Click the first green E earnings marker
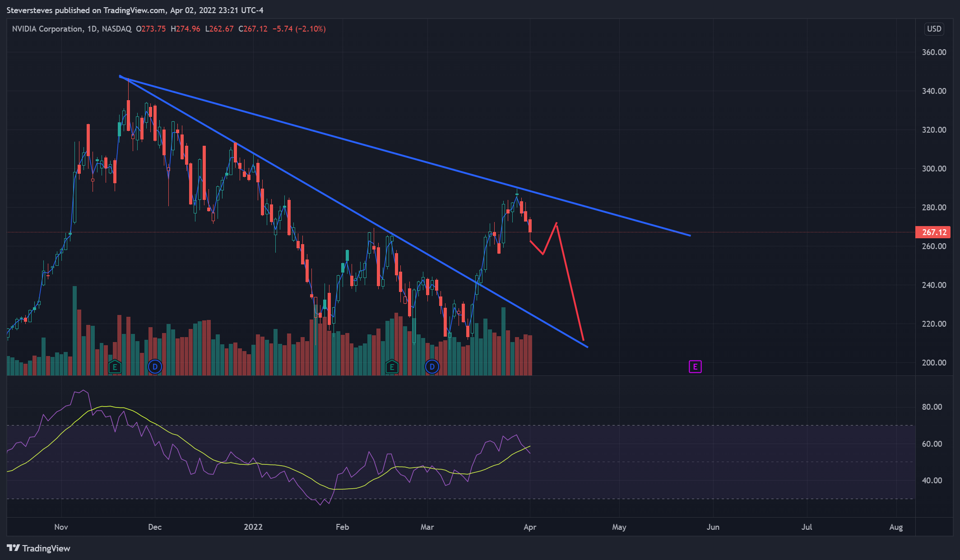The width and height of the screenshot is (960, 560). tap(115, 367)
